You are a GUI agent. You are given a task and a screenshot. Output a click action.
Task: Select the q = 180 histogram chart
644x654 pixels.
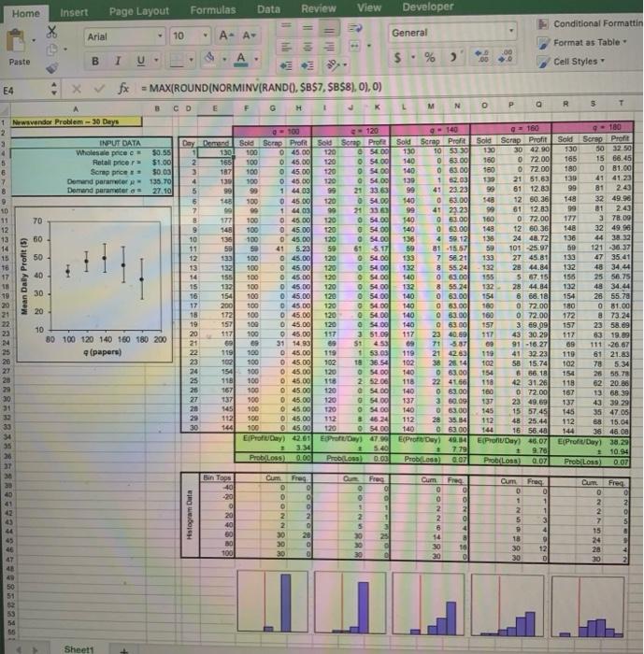point(588,607)
